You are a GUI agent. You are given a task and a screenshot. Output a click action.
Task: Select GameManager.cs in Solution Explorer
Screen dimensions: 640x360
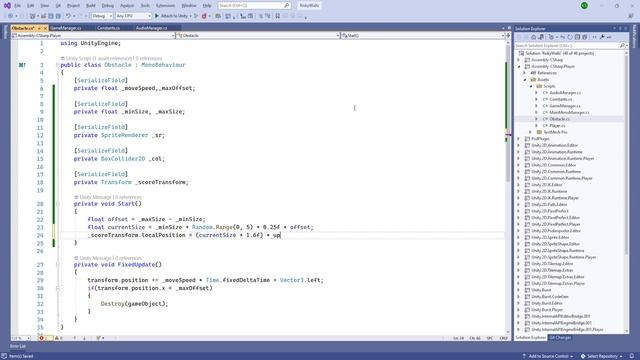(x=565, y=106)
